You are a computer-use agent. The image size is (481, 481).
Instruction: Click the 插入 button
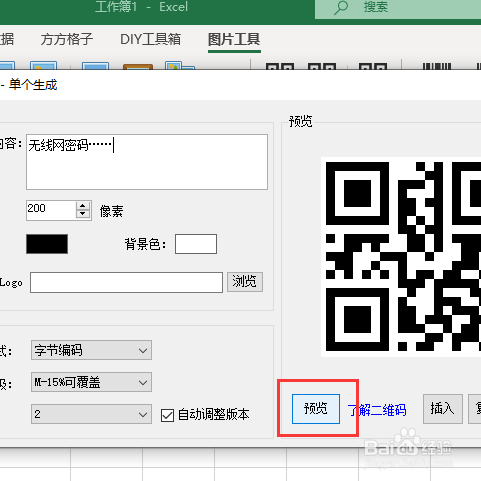(x=443, y=409)
